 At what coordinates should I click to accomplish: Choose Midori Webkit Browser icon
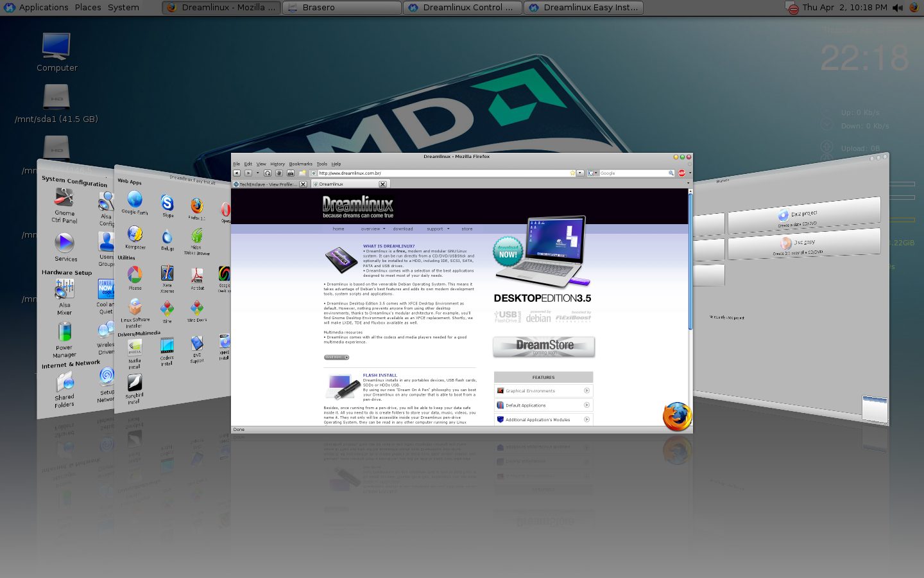tap(197, 236)
